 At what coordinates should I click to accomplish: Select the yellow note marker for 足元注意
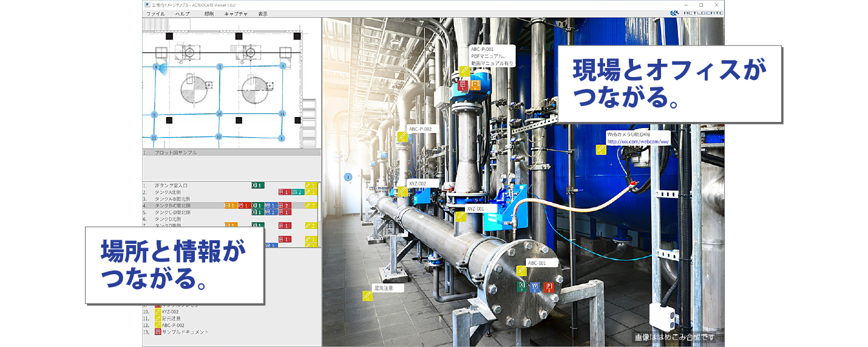click(x=367, y=296)
